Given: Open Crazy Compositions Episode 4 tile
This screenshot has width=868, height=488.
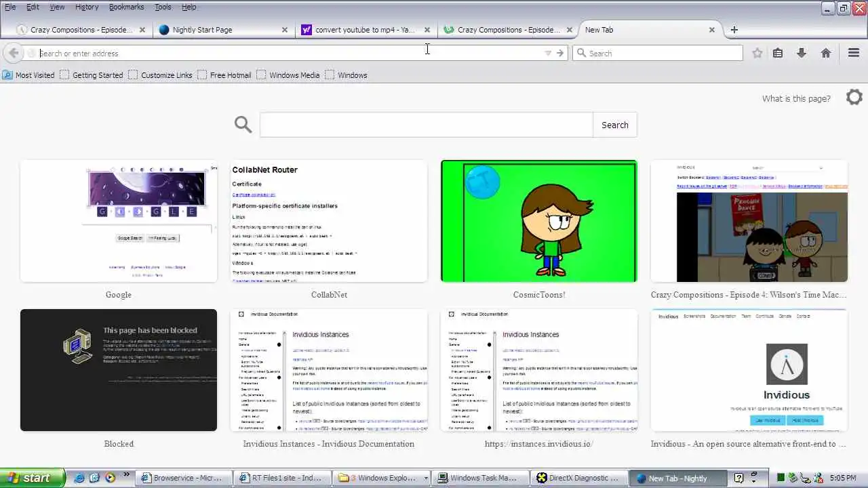Looking at the screenshot, I should (749, 221).
